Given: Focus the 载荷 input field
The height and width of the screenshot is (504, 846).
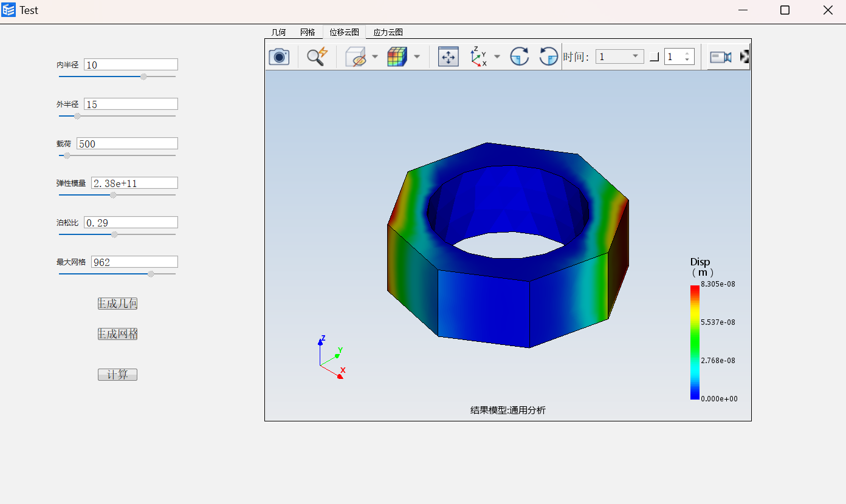Looking at the screenshot, I should click(127, 143).
